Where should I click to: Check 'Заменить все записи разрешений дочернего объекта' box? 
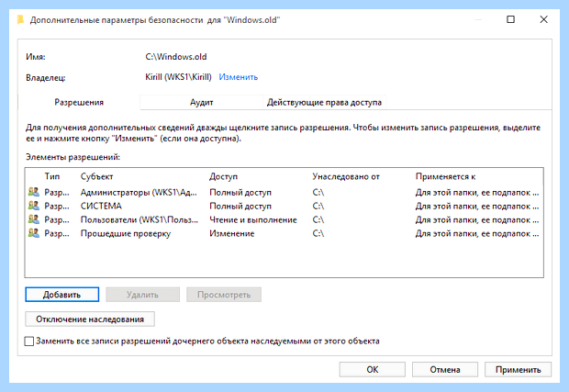(x=29, y=342)
